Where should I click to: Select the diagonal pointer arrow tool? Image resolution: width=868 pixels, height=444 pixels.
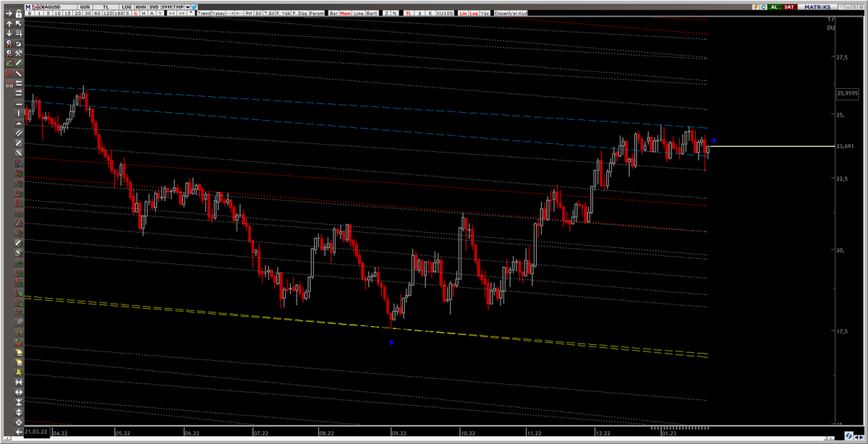pos(19,24)
